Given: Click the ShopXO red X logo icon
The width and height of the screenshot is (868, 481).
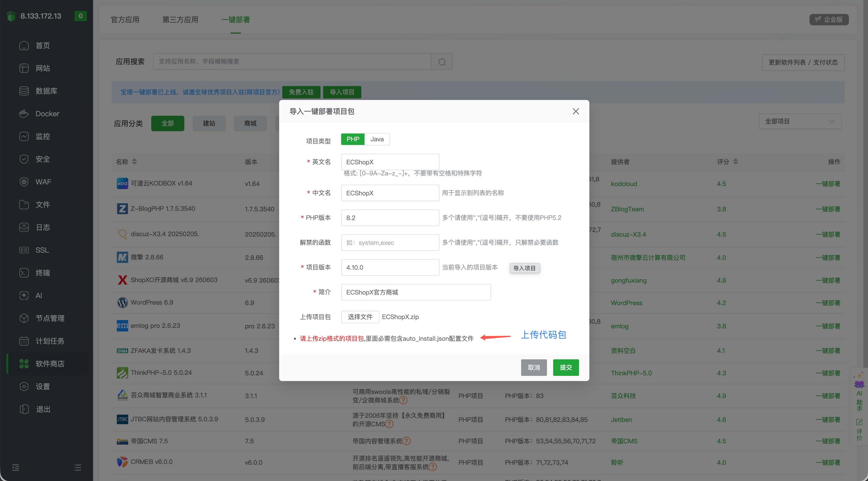Looking at the screenshot, I should tap(122, 280).
